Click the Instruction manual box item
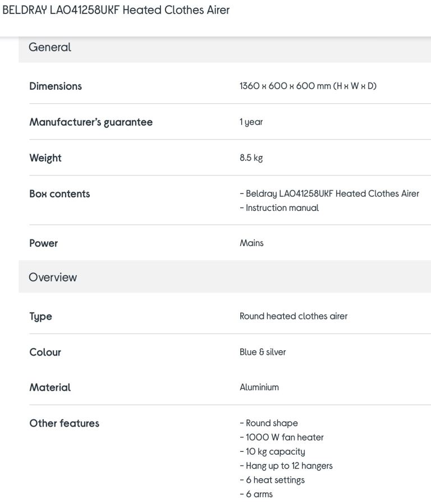Image resolution: width=431 pixels, height=504 pixels. (x=279, y=208)
